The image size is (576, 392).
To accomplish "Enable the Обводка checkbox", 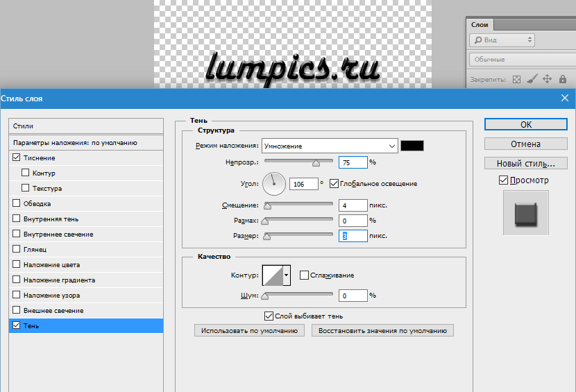I will 16,203.
